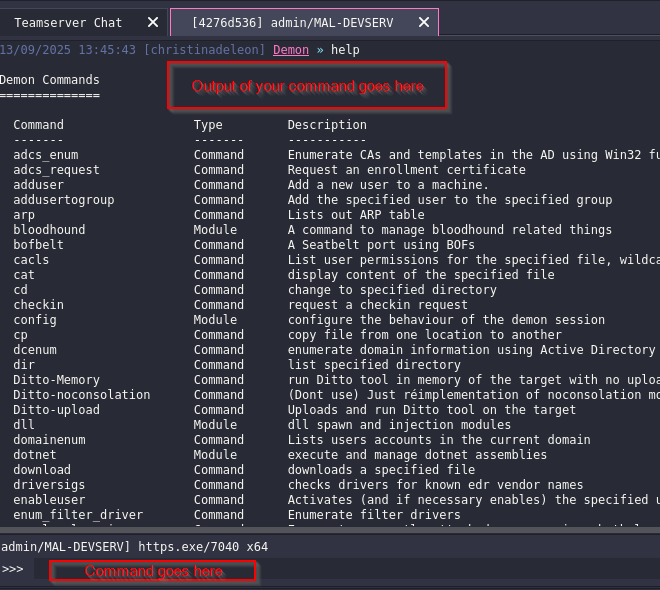Click the dir command entry
Screen dimensions: 660x590
click(24, 365)
